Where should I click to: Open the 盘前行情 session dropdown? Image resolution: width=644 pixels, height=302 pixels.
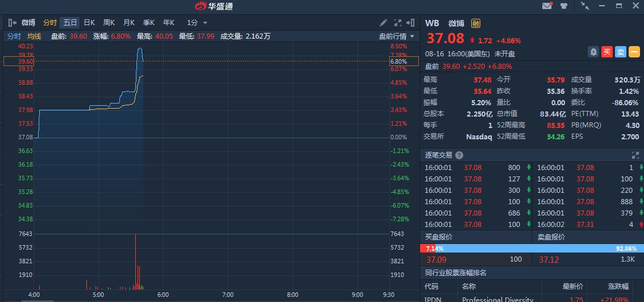tap(397, 36)
